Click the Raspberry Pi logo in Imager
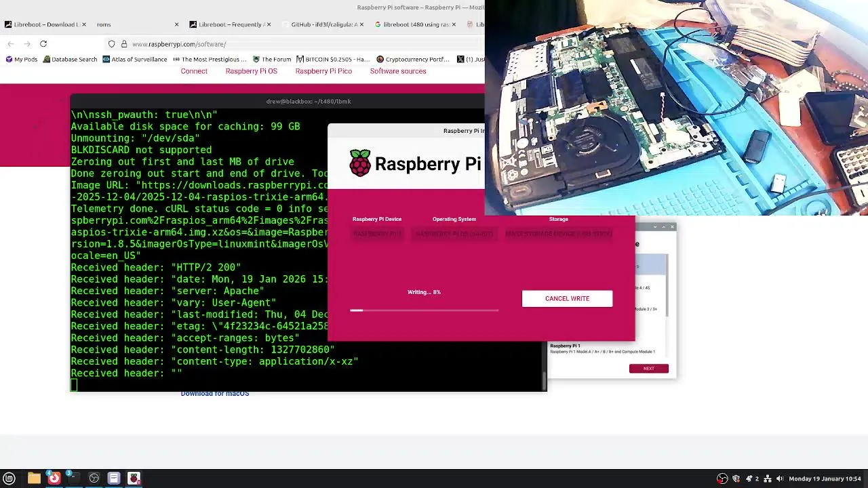Image resolution: width=868 pixels, height=488 pixels. pyautogui.click(x=360, y=163)
